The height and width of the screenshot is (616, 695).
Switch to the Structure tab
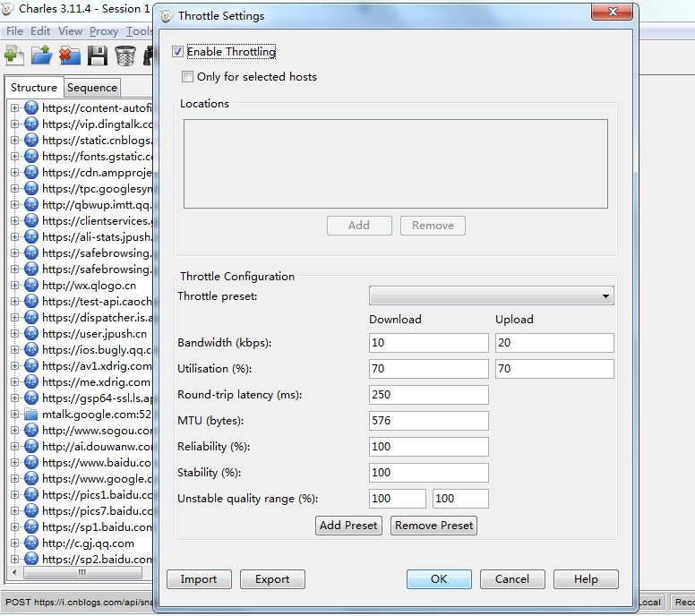coord(34,88)
